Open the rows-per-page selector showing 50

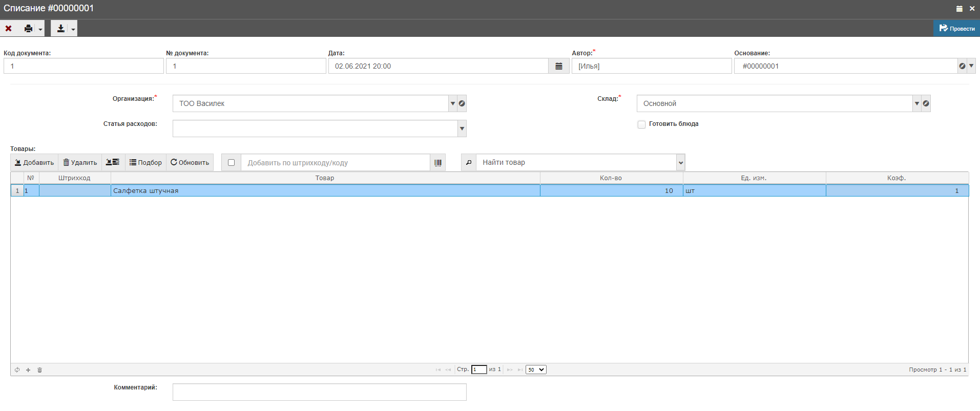click(x=536, y=370)
